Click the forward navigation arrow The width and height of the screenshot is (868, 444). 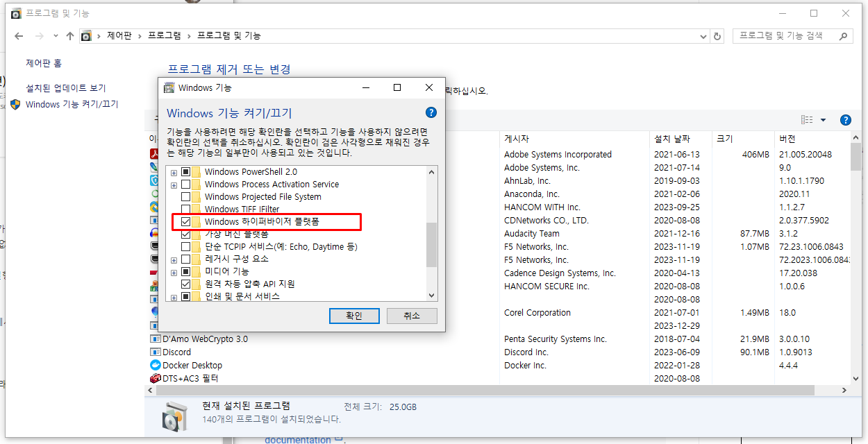click(40, 35)
